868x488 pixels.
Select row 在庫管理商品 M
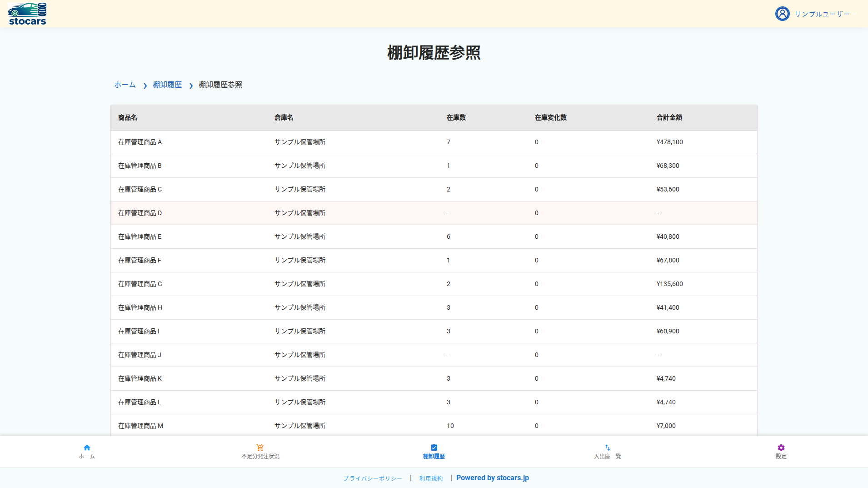(434, 425)
